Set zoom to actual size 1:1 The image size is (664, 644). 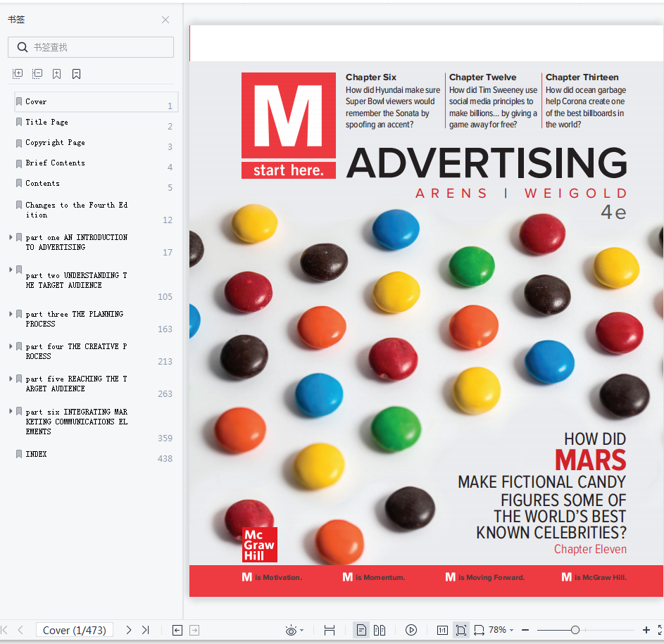click(x=442, y=630)
